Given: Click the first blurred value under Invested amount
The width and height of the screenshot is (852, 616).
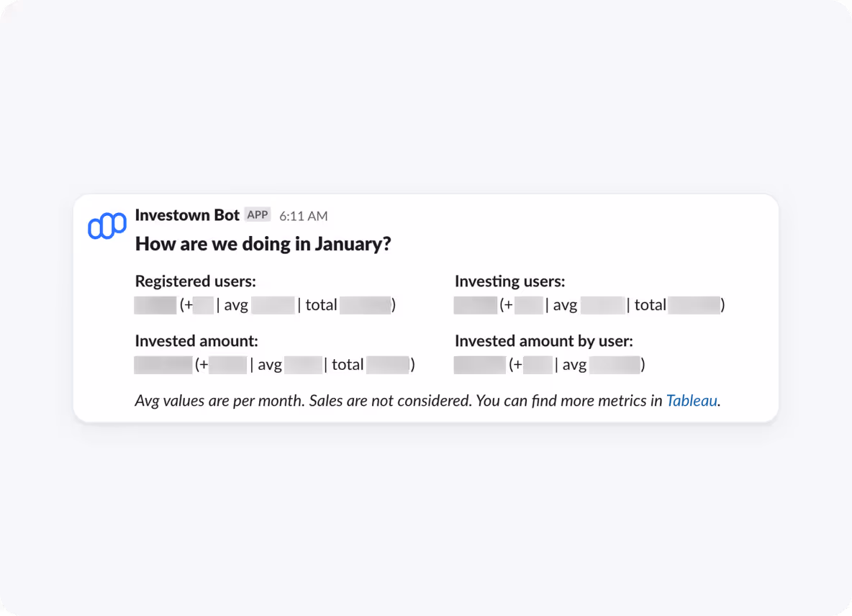Looking at the screenshot, I should pyautogui.click(x=163, y=365).
